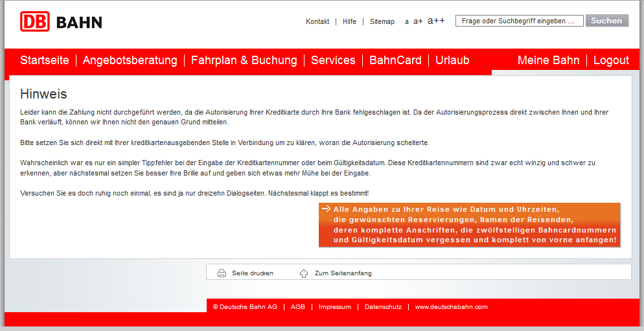Open the Kontakt link
The width and height of the screenshot is (644, 331).
(317, 21)
